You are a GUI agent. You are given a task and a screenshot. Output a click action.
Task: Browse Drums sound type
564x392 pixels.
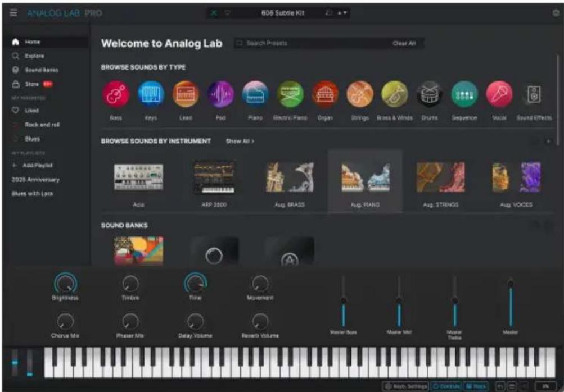430,94
